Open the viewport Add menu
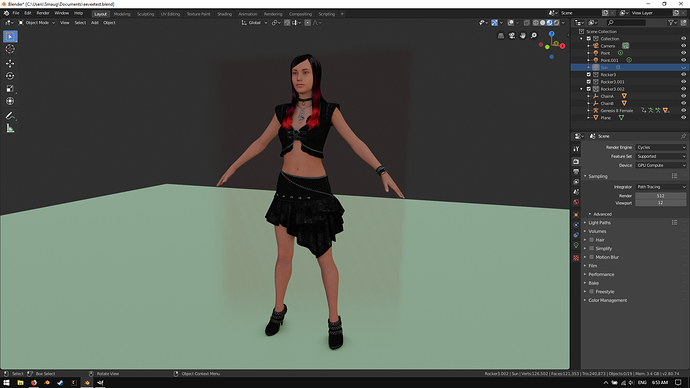 pos(95,22)
